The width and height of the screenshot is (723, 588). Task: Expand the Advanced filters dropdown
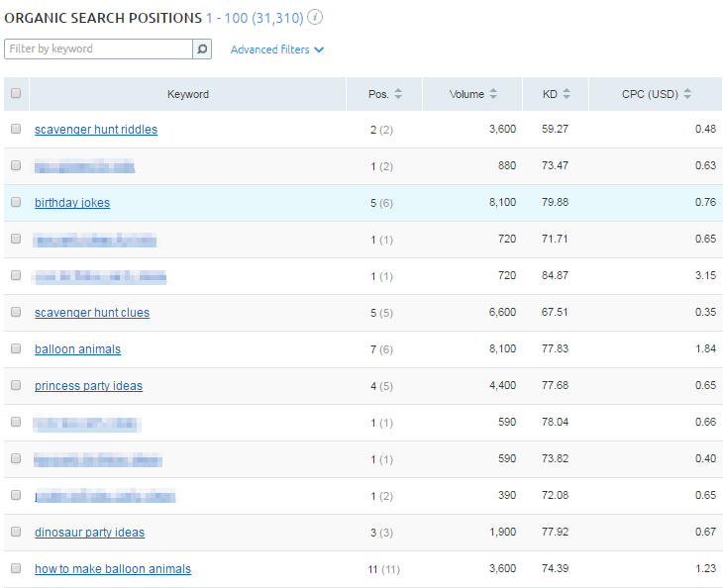click(277, 49)
